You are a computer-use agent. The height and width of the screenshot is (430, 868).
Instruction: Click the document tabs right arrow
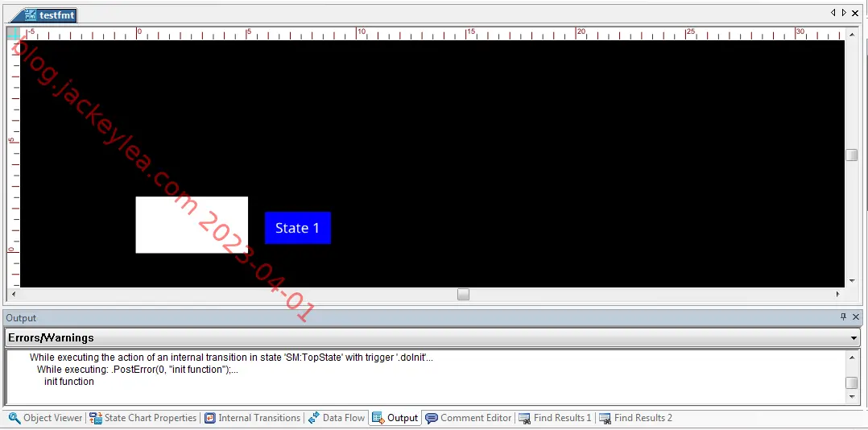point(844,13)
